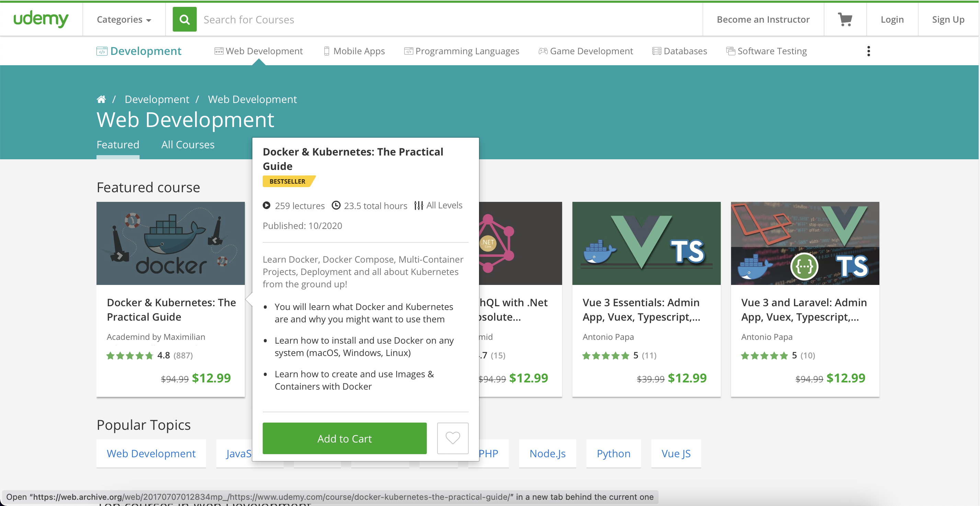980x506 pixels.
Task: Open Become an Instructor link
Action: pos(763,20)
